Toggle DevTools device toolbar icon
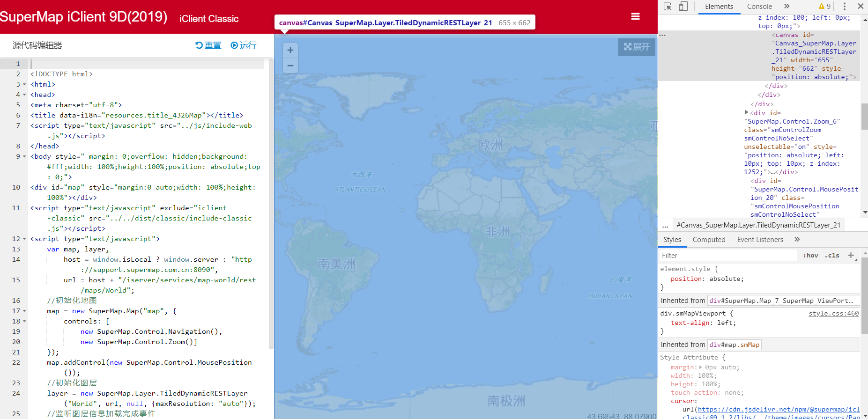Screen dimensions: 868x419 pyautogui.click(x=683, y=7)
